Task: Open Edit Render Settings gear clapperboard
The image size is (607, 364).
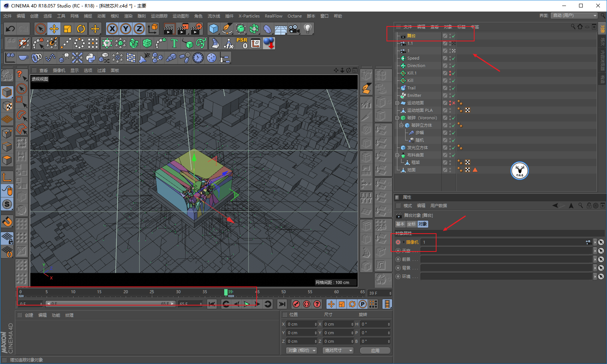Action: click(x=197, y=29)
